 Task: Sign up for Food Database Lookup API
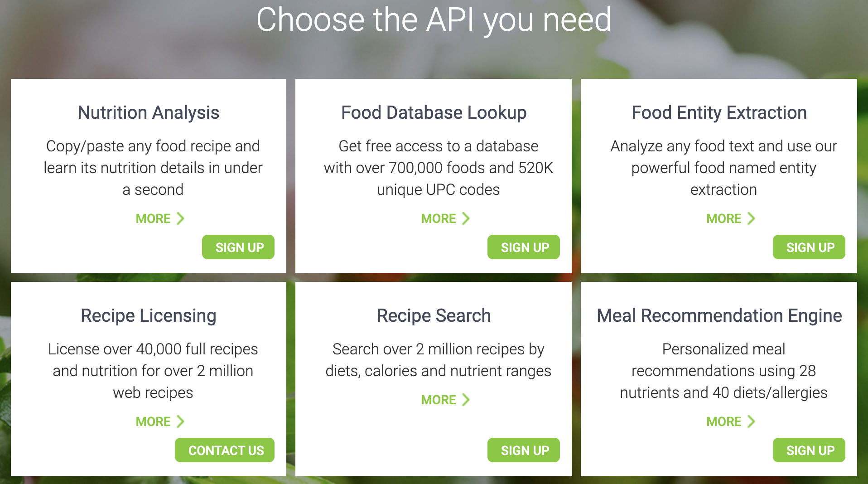[x=524, y=247]
